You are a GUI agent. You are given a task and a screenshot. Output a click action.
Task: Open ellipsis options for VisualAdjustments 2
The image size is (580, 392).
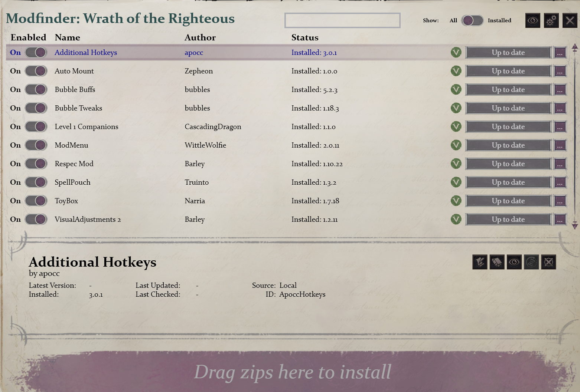(560, 219)
